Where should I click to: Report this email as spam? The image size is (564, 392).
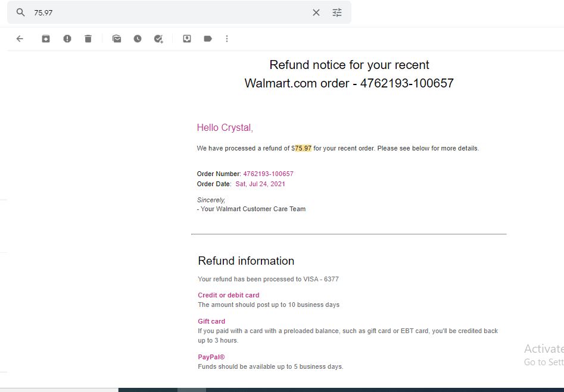click(x=67, y=39)
